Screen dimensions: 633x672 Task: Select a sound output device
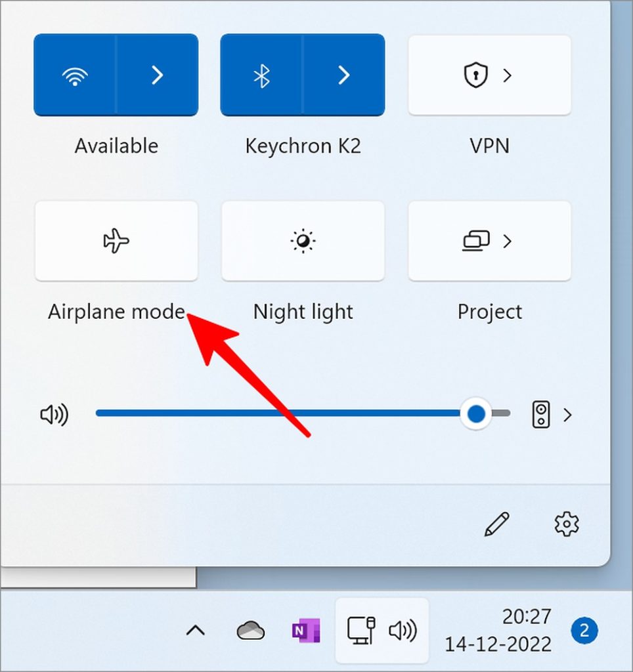click(x=552, y=415)
